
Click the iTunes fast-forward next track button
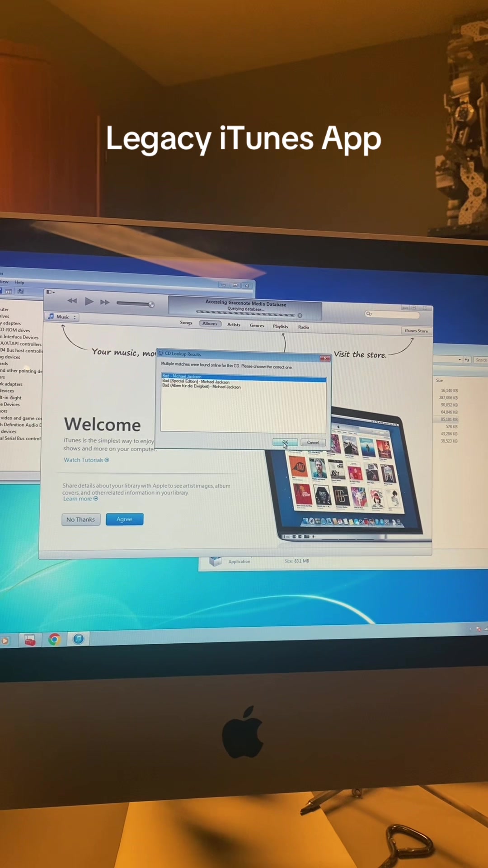(x=105, y=302)
